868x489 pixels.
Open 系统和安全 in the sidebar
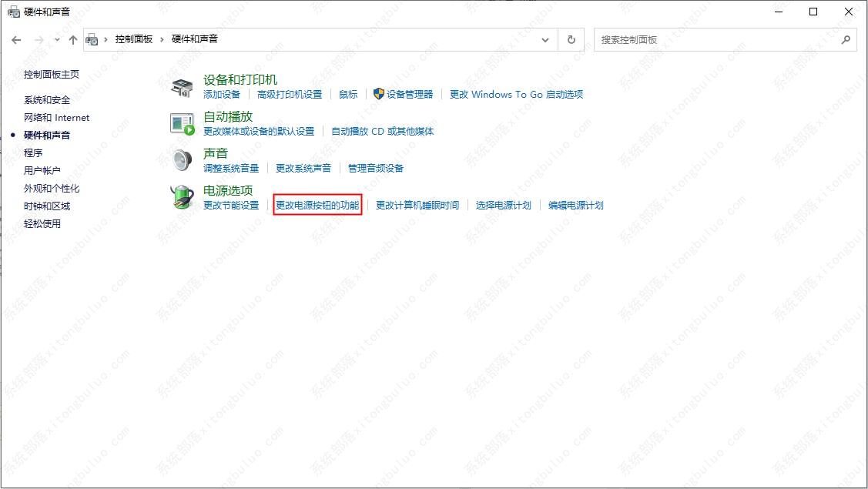click(x=47, y=100)
